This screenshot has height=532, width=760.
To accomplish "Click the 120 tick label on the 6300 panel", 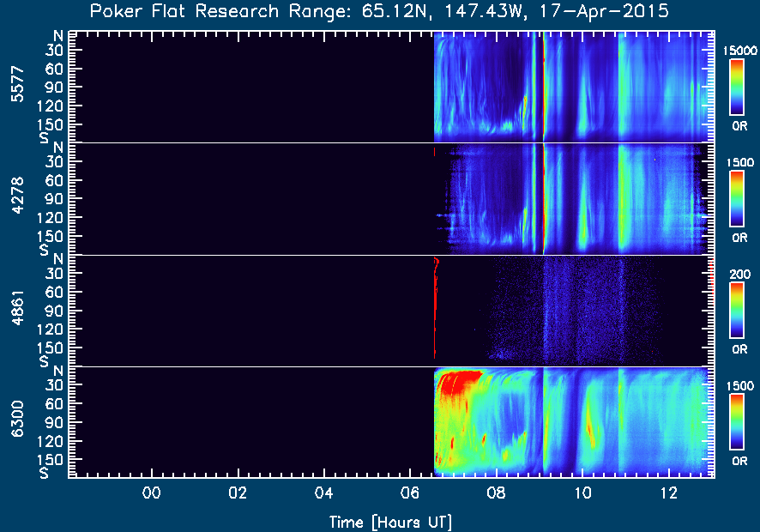I will pyautogui.click(x=51, y=441).
